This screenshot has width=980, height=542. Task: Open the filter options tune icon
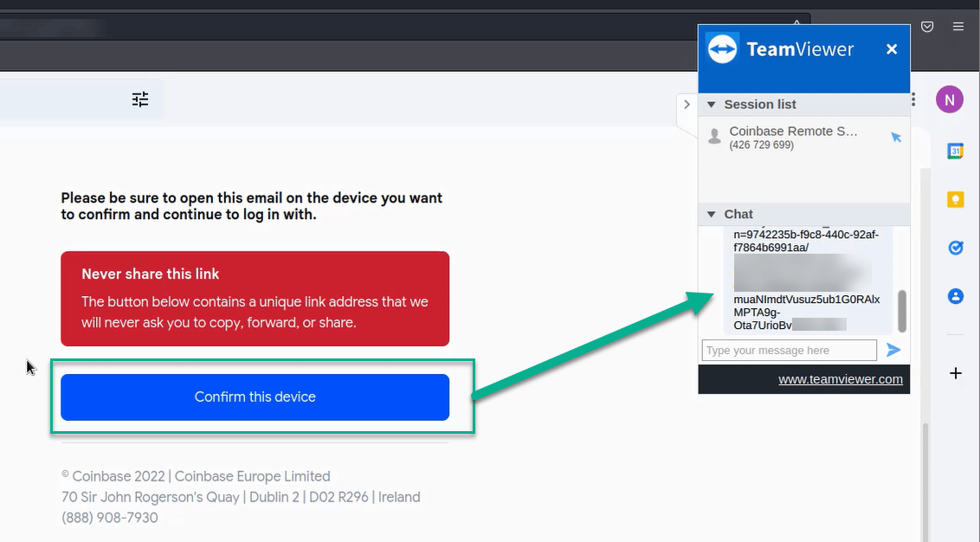tap(140, 100)
